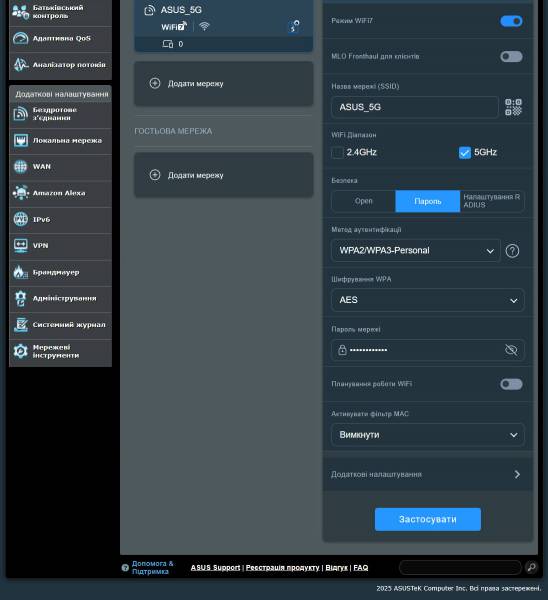Click the LAN icon (Локальна мережа)
Image resolution: width=548 pixels, height=600 pixels.
pyautogui.click(x=21, y=140)
